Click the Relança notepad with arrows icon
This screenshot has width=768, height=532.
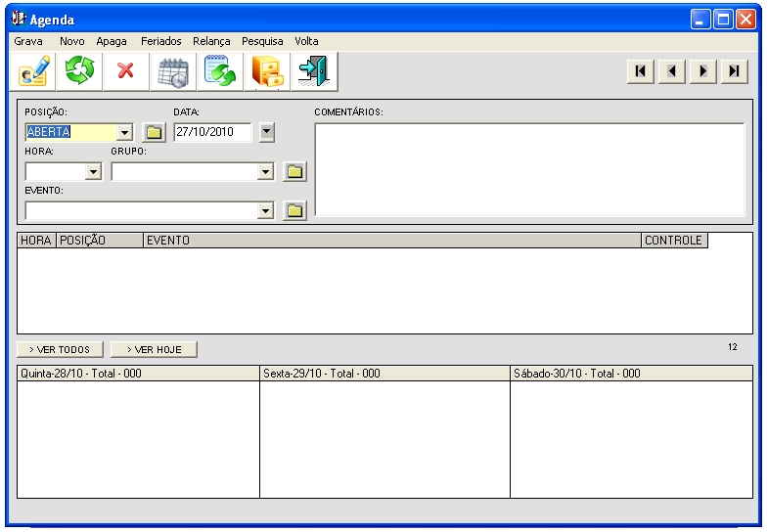220,71
